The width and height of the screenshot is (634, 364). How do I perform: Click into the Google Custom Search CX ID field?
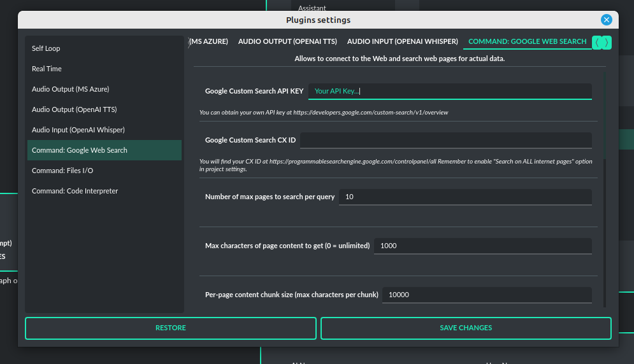coord(445,140)
